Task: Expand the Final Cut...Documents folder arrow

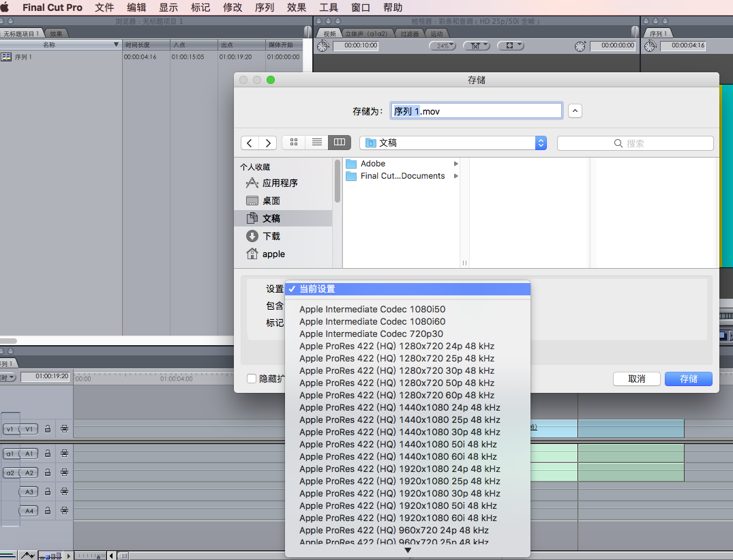Action: point(455,176)
